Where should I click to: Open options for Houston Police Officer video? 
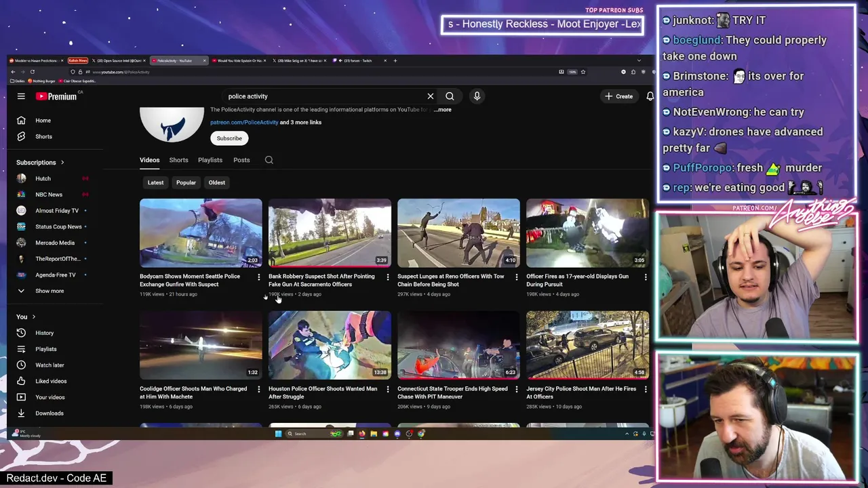pos(387,389)
